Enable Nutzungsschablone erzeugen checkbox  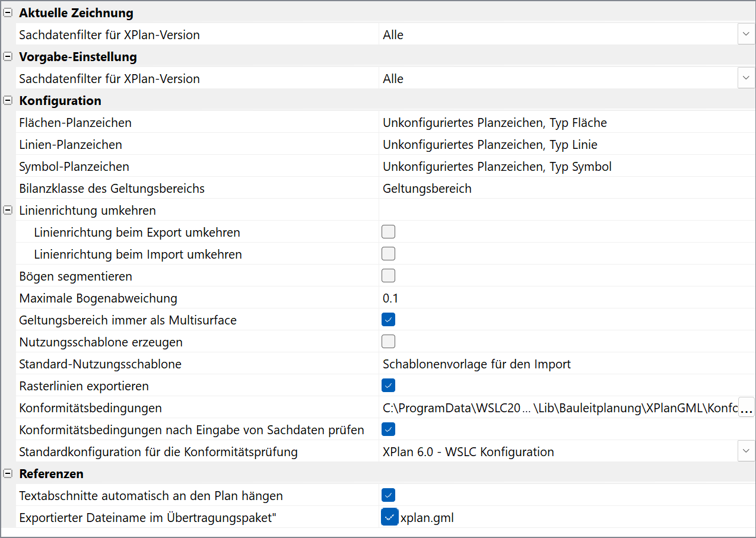pyautogui.click(x=388, y=342)
